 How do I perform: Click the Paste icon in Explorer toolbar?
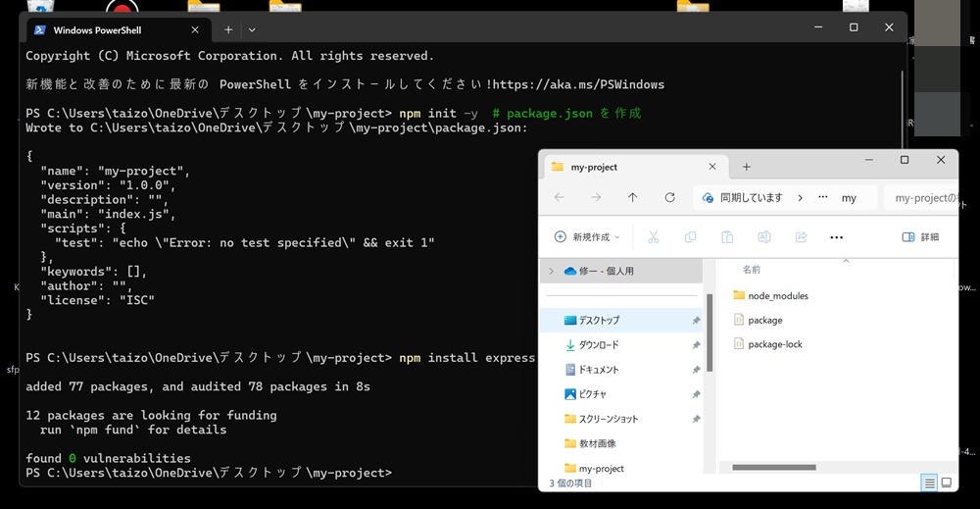tap(727, 237)
